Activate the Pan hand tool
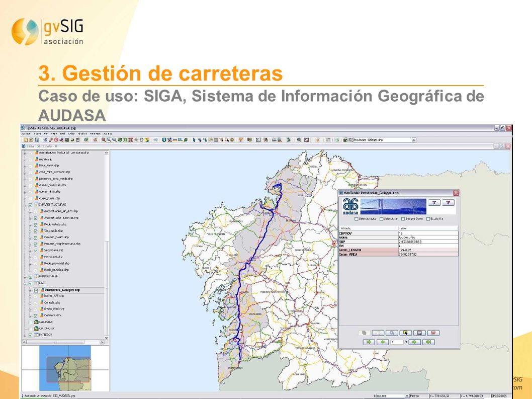 (x=141, y=139)
